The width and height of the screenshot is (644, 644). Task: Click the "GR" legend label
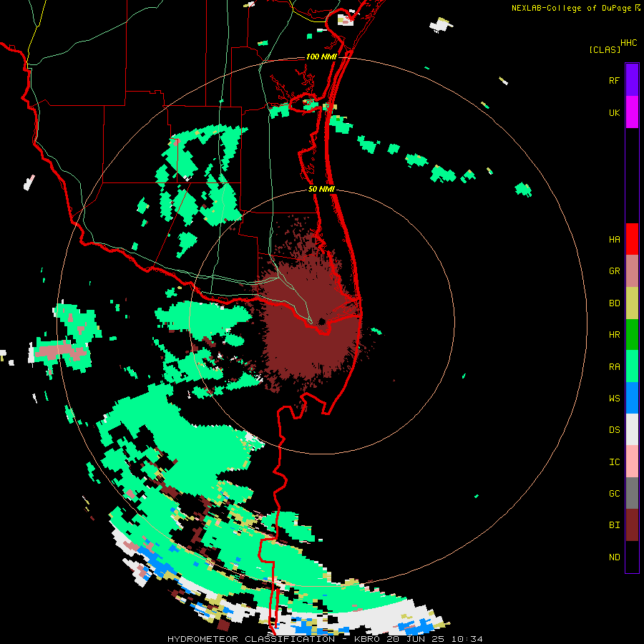click(x=614, y=271)
